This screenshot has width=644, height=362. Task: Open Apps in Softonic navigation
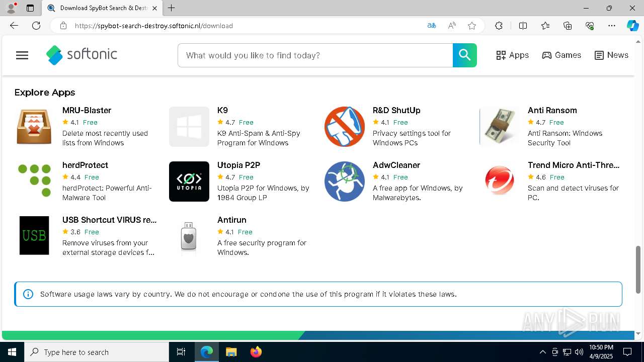tap(512, 55)
